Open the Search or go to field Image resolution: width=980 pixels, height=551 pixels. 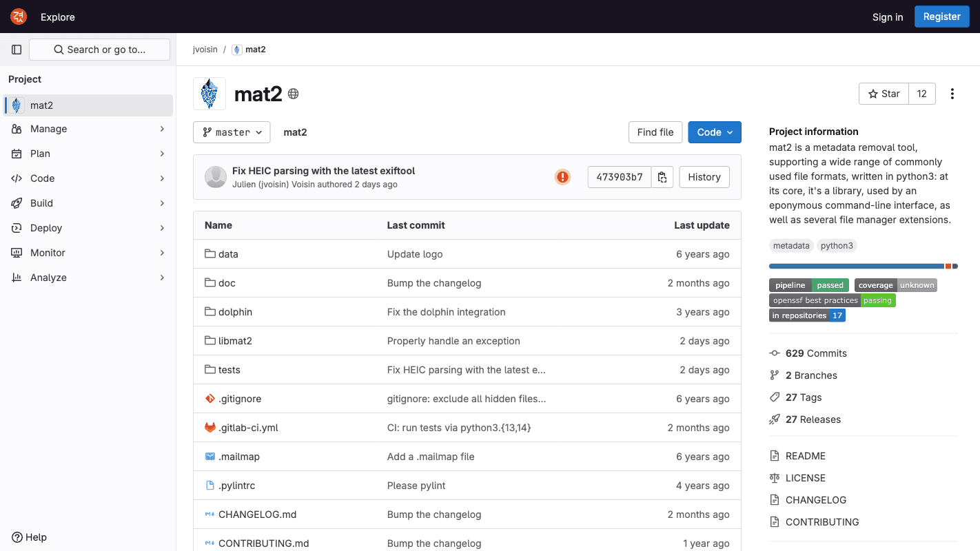[99, 50]
